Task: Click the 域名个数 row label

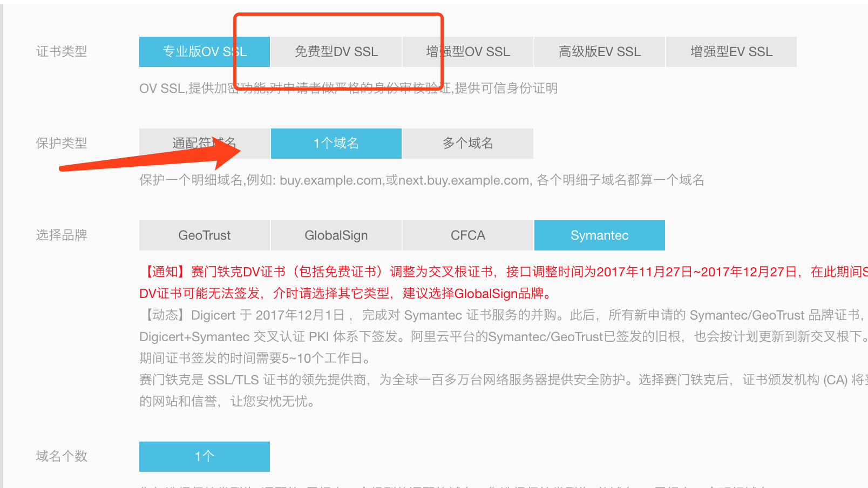Action: tap(62, 457)
